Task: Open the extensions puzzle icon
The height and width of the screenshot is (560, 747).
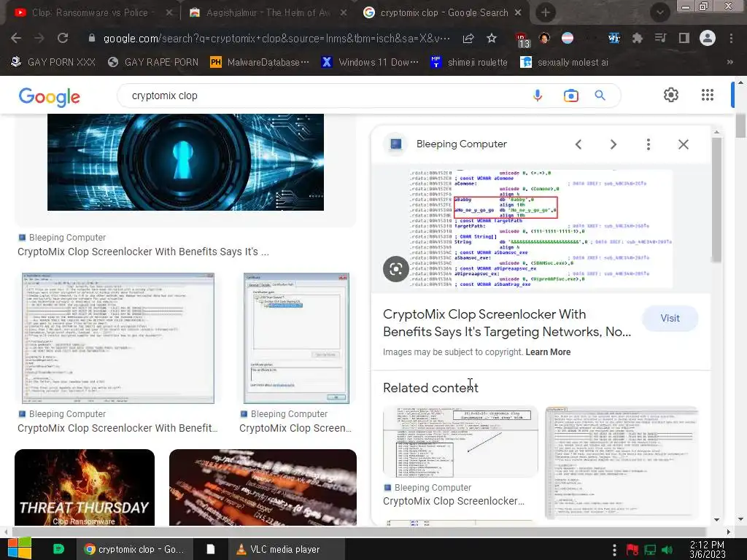Action: tap(637, 38)
